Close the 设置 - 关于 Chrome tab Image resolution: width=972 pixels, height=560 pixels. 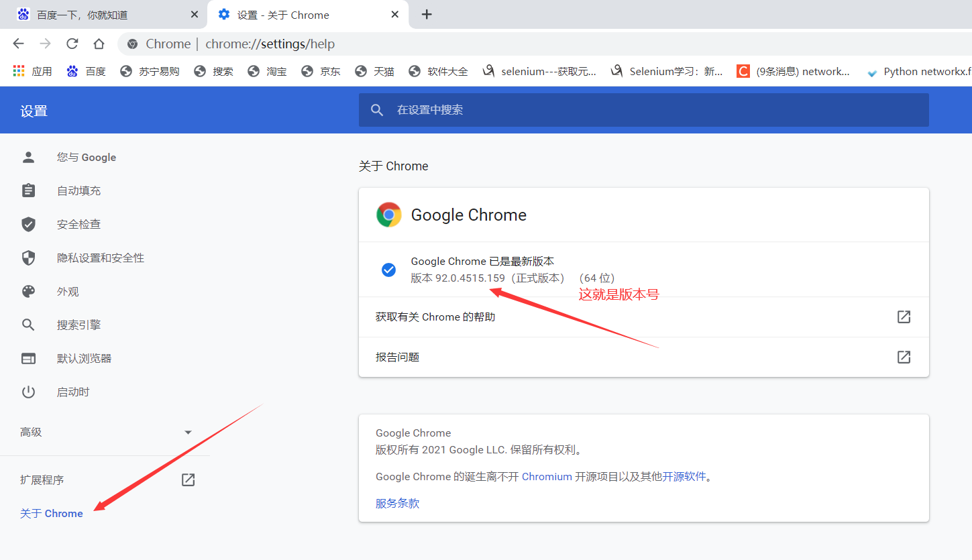(x=395, y=14)
